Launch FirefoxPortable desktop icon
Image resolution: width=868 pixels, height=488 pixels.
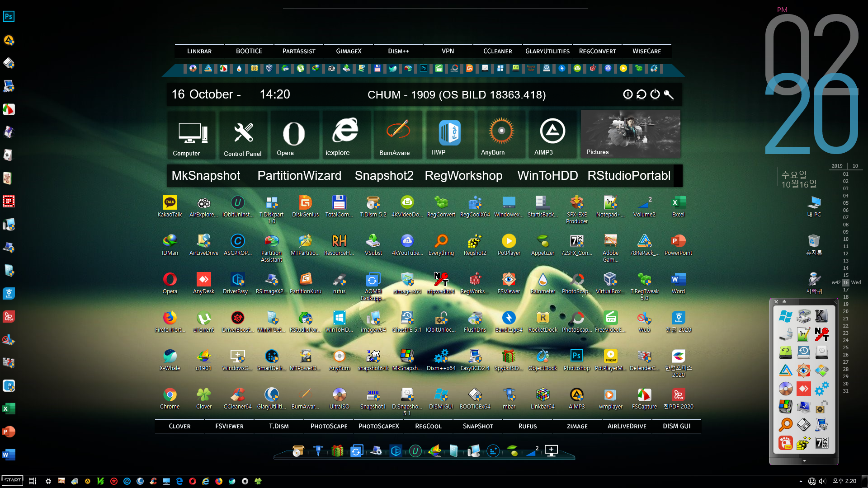point(170,322)
